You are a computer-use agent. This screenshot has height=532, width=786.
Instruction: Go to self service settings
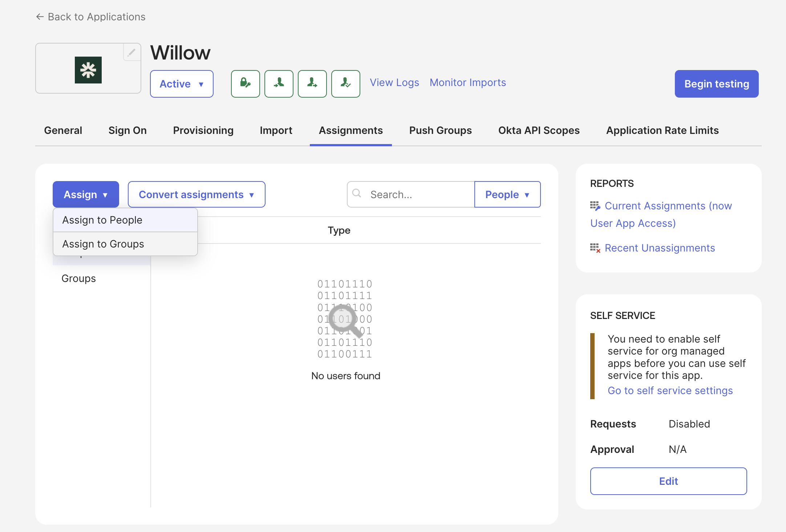[x=670, y=391]
